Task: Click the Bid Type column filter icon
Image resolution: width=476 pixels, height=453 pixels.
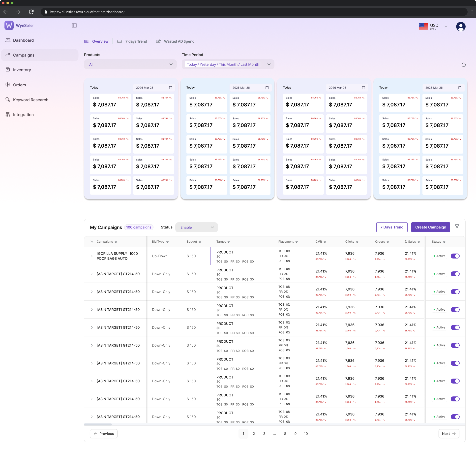Action: point(167,242)
